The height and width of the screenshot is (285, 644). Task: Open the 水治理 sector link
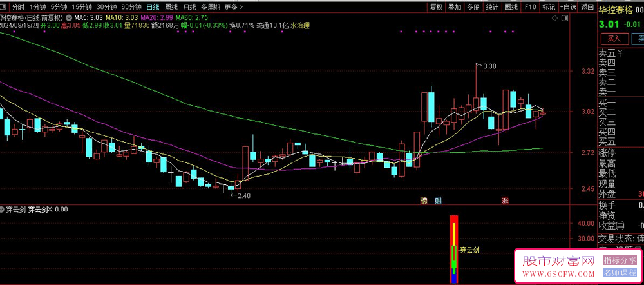[300, 26]
